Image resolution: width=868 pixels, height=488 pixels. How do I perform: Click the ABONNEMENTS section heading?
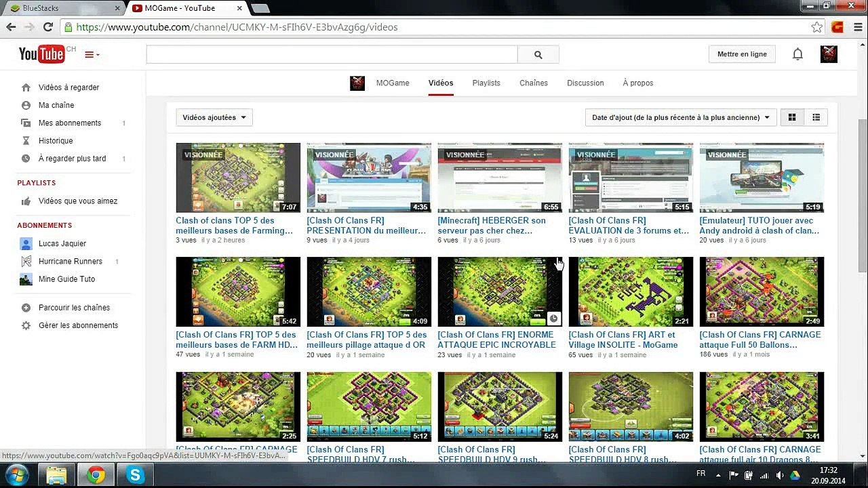(45, 225)
